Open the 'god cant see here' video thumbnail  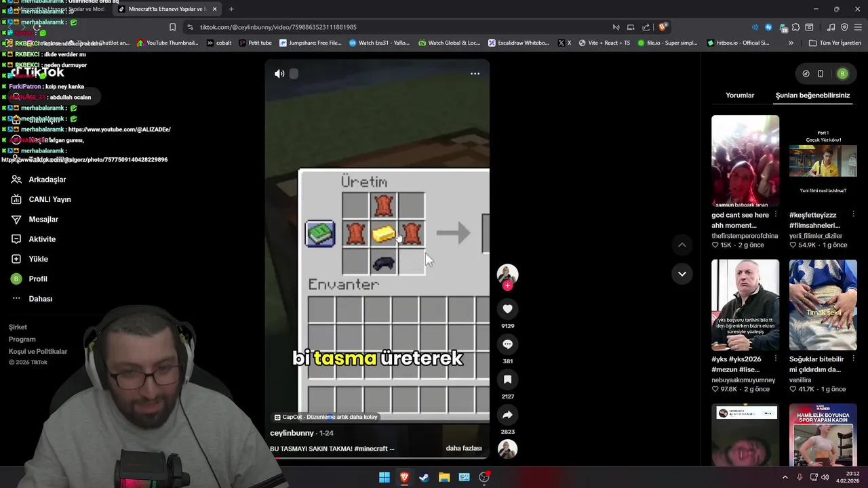coord(745,161)
